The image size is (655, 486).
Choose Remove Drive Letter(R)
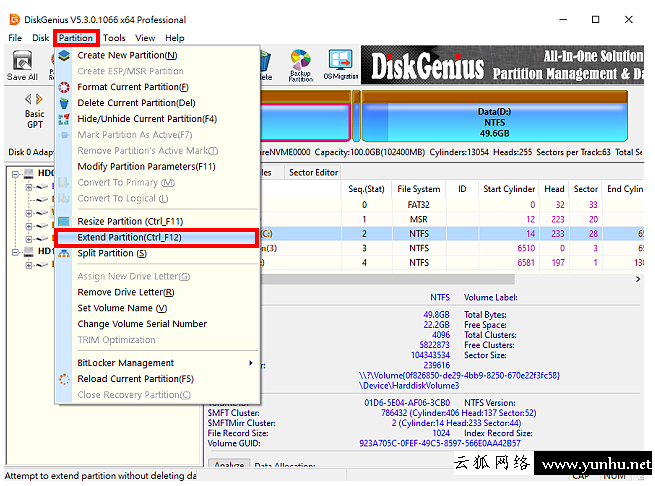coord(157,292)
